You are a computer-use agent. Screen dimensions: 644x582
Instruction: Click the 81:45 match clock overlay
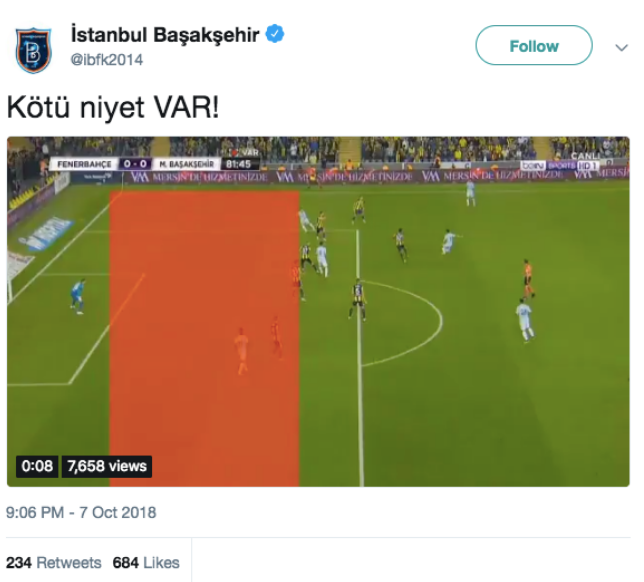(x=239, y=164)
